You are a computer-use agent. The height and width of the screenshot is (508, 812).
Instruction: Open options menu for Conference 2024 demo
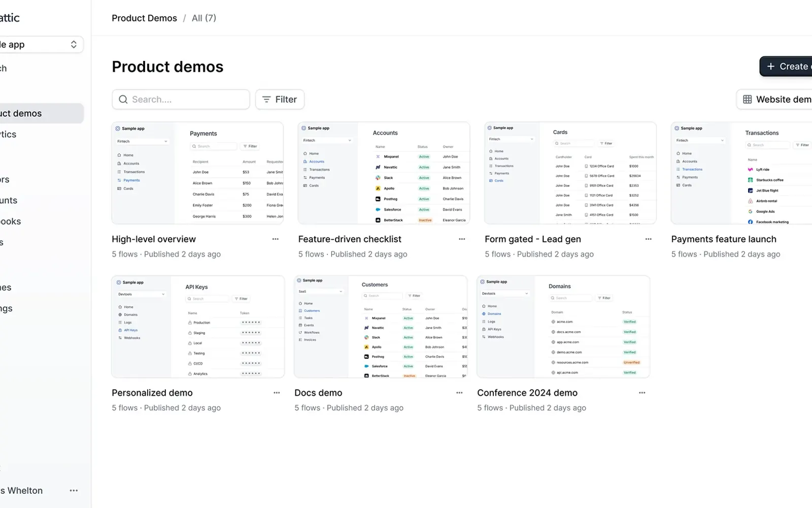642,393
